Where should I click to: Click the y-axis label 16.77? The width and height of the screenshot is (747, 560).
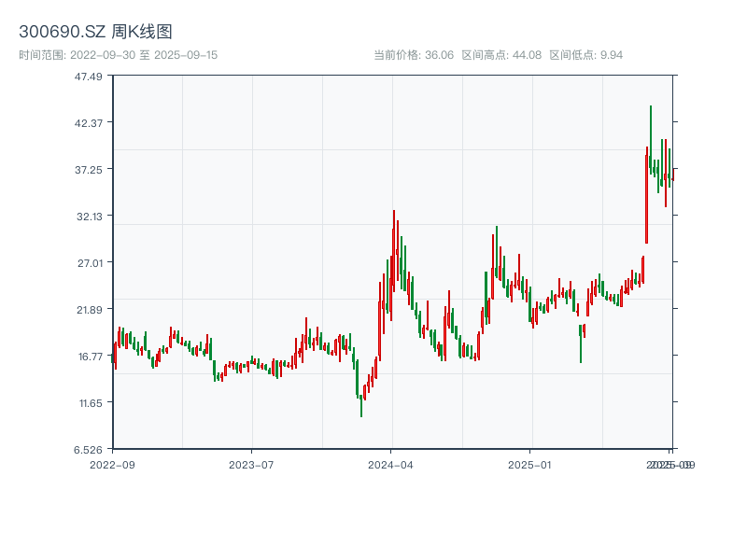[x=90, y=357]
